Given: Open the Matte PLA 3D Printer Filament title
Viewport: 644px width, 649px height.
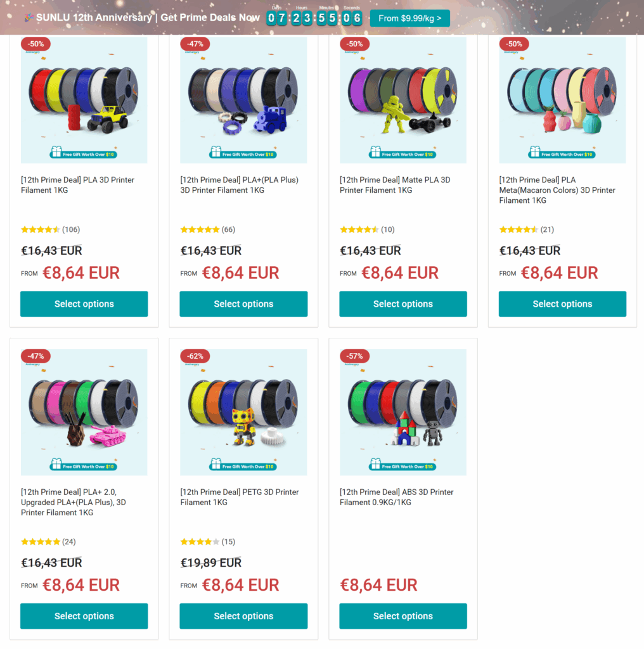Looking at the screenshot, I should tap(395, 185).
